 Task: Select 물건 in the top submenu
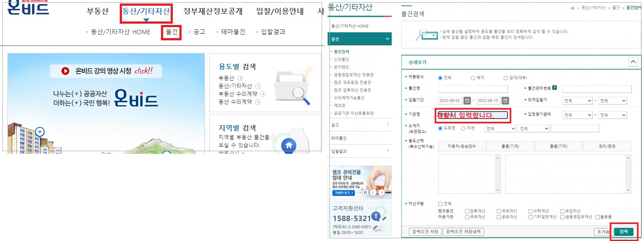pyautogui.click(x=172, y=32)
